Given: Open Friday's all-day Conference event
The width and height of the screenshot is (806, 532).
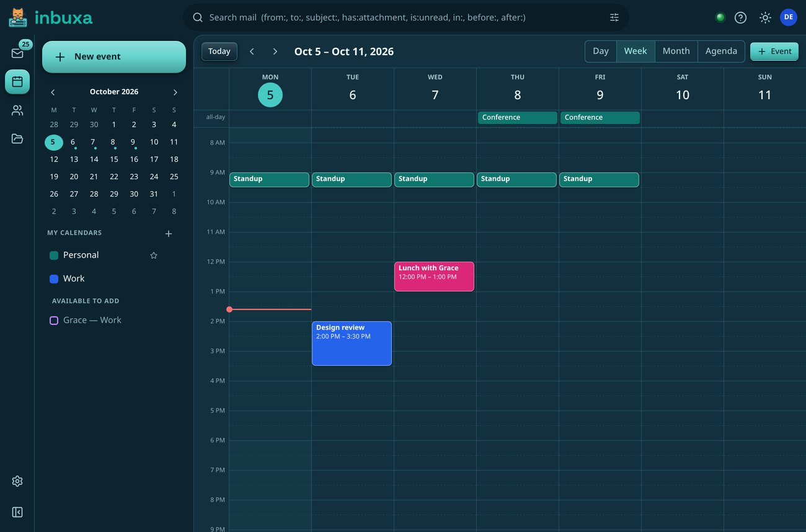Looking at the screenshot, I should tap(600, 118).
